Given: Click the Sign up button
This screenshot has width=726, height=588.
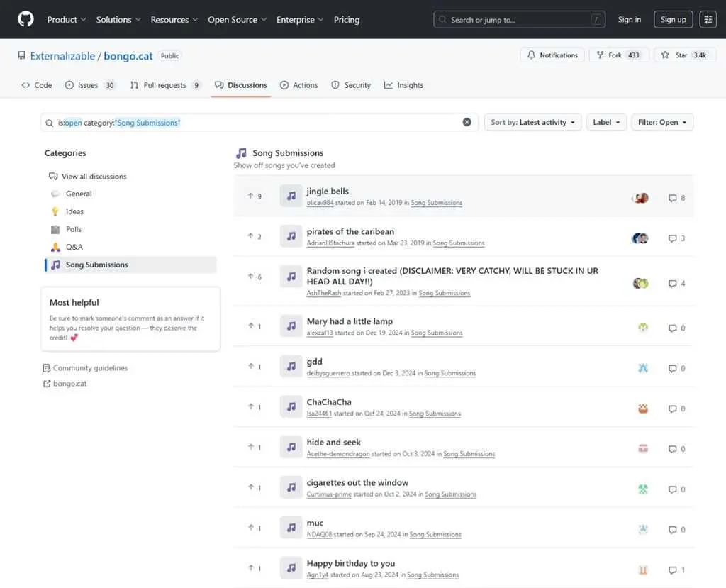Looking at the screenshot, I should [673, 19].
